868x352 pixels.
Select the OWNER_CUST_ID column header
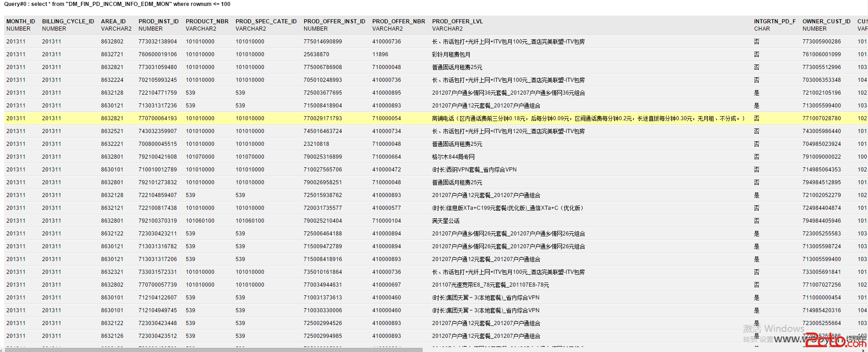pyautogui.click(x=826, y=21)
